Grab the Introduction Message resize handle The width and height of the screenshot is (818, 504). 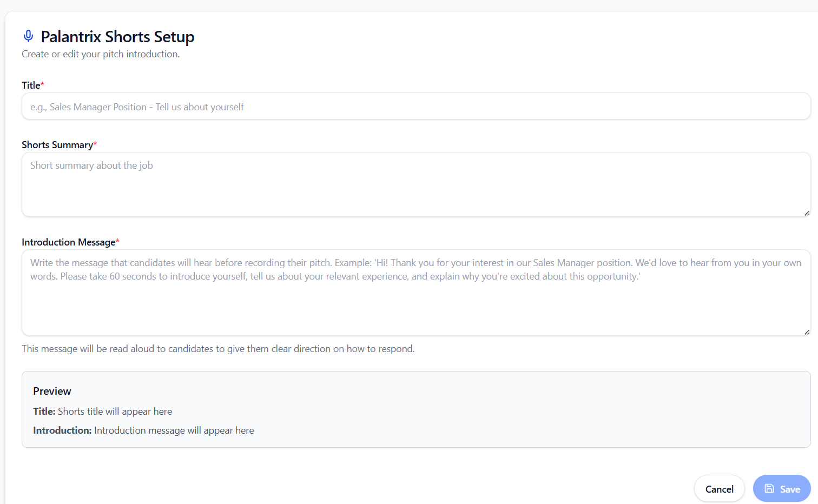807,332
